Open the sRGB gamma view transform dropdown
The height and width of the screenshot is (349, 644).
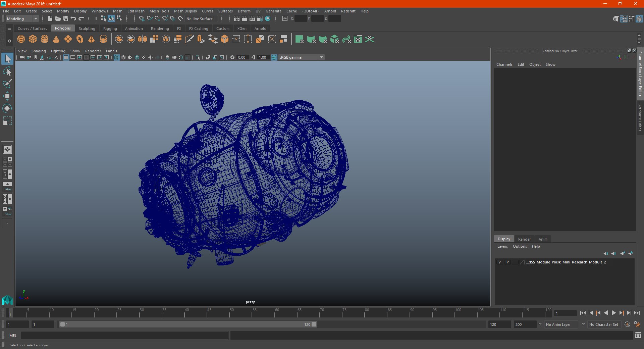tap(301, 57)
